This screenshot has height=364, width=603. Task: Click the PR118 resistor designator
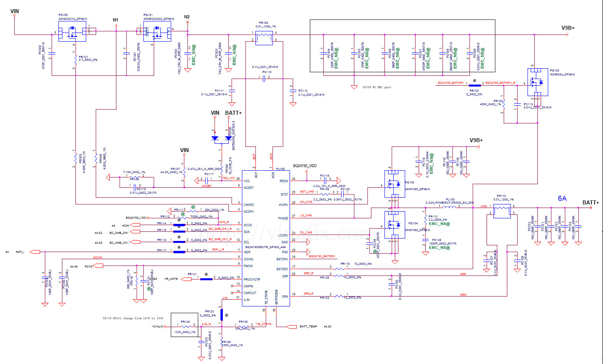pos(345,264)
